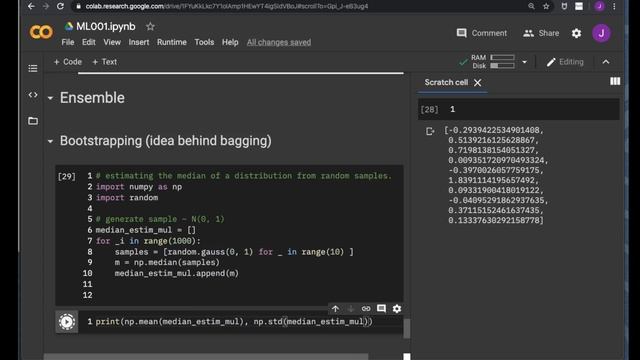This screenshot has width=640, height=360.
Task: Open the Comment panel
Action: tap(482, 33)
